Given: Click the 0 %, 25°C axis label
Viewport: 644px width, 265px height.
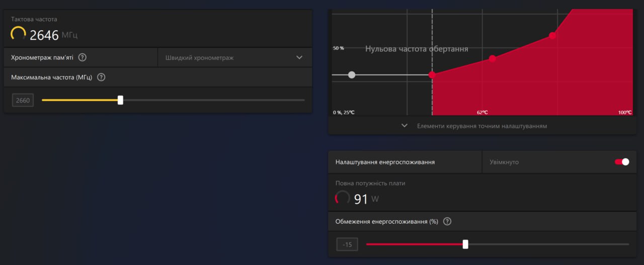Looking at the screenshot, I should coord(344,113).
